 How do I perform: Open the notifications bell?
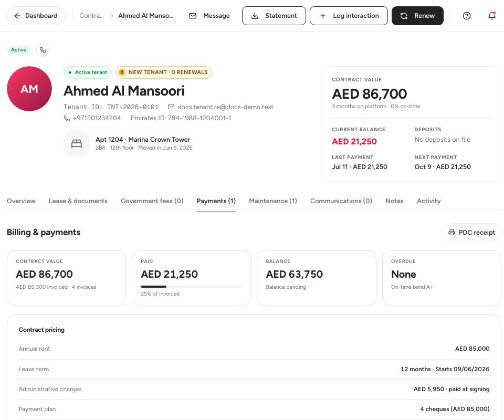tap(492, 16)
